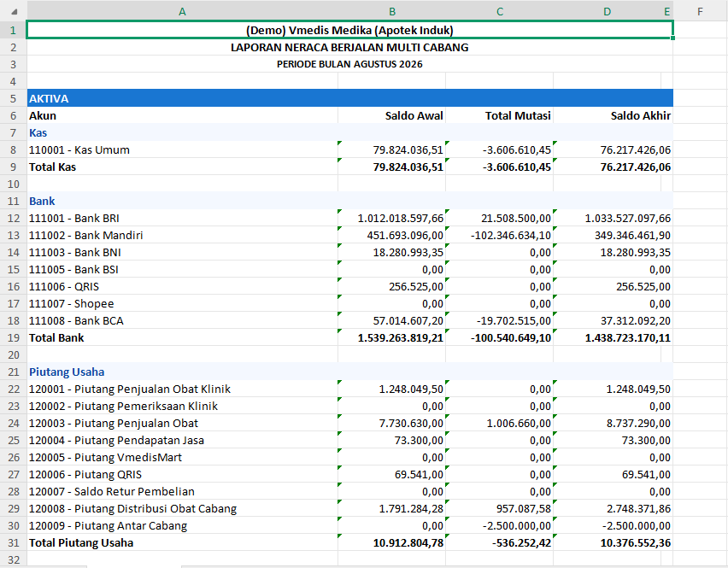Image resolution: width=728 pixels, height=568 pixels.
Task: Click the Piutang Usaha section heading
Action: [x=67, y=372]
